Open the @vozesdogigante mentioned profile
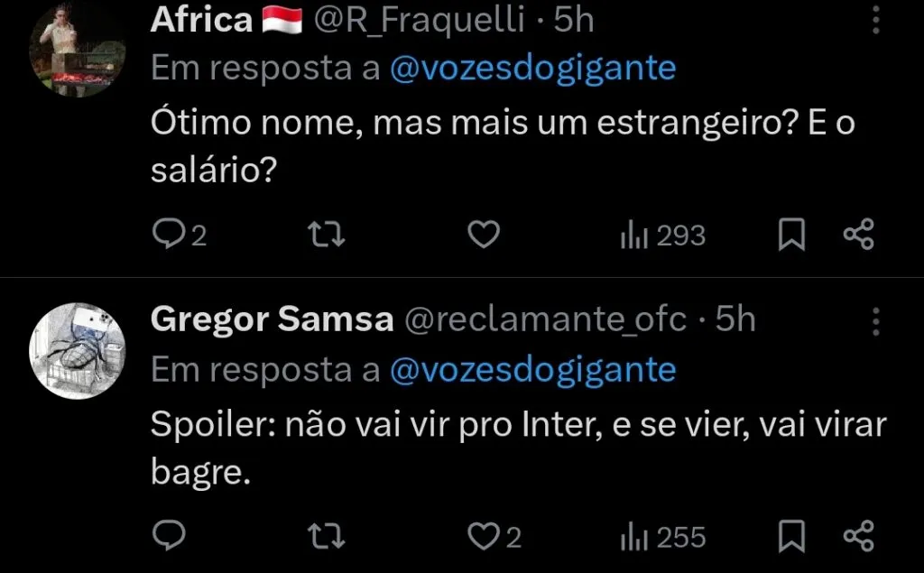Viewport: 924px width, 573px height. tap(531, 67)
